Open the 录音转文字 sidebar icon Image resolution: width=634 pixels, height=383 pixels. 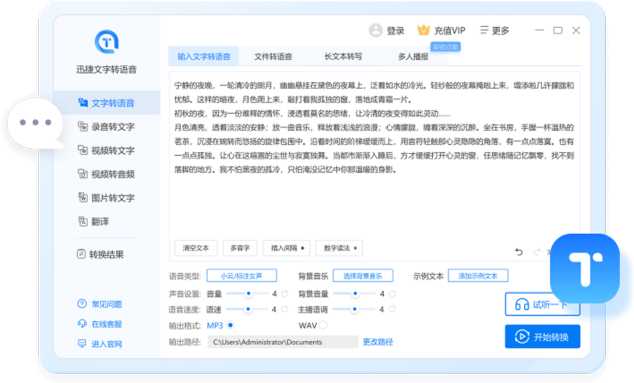[83, 127]
